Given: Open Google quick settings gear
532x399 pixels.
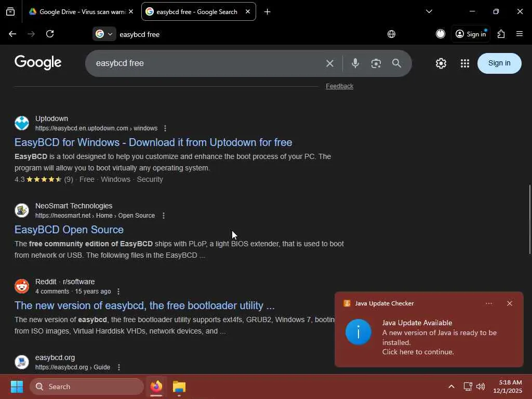Looking at the screenshot, I should pyautogui.click(x=441, y=63).
